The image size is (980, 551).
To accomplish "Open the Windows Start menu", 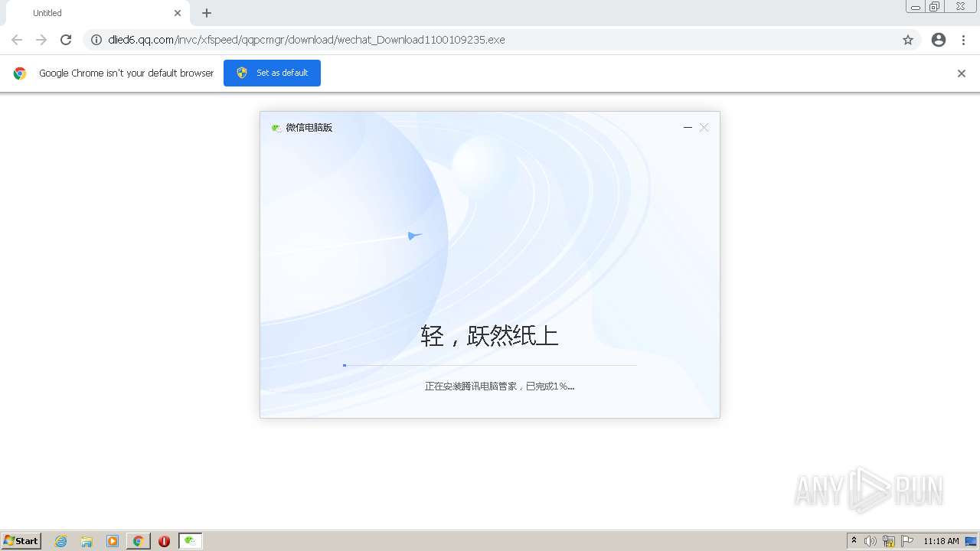I will (21, 541).
